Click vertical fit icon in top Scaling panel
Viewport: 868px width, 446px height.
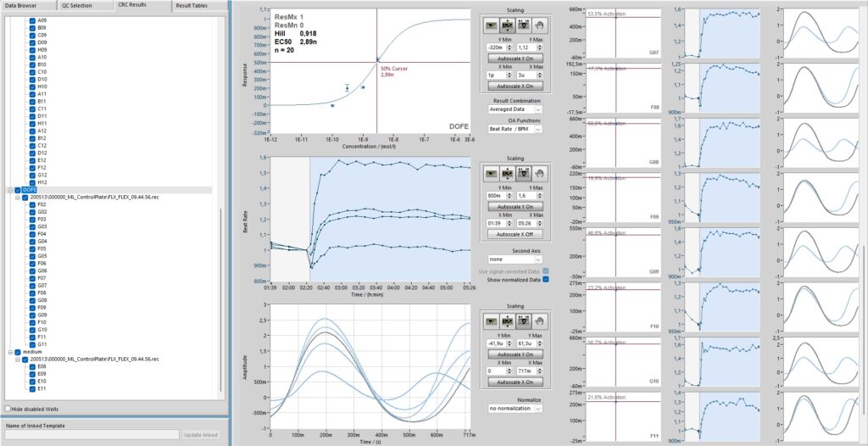click(x=508, y=25)
